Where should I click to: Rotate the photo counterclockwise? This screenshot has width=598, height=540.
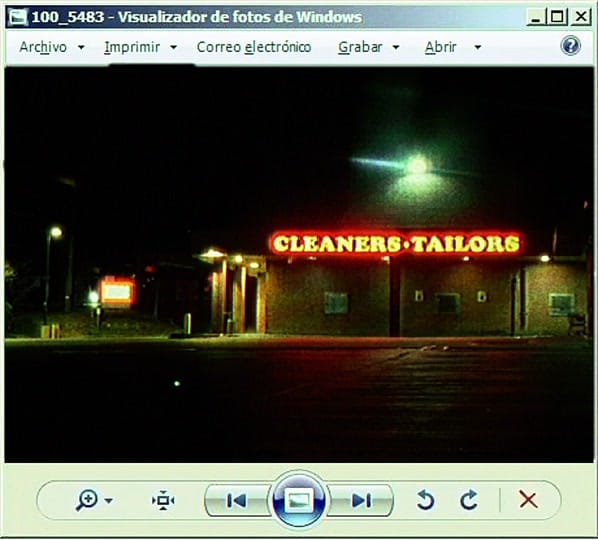click(x=425, y=500)
